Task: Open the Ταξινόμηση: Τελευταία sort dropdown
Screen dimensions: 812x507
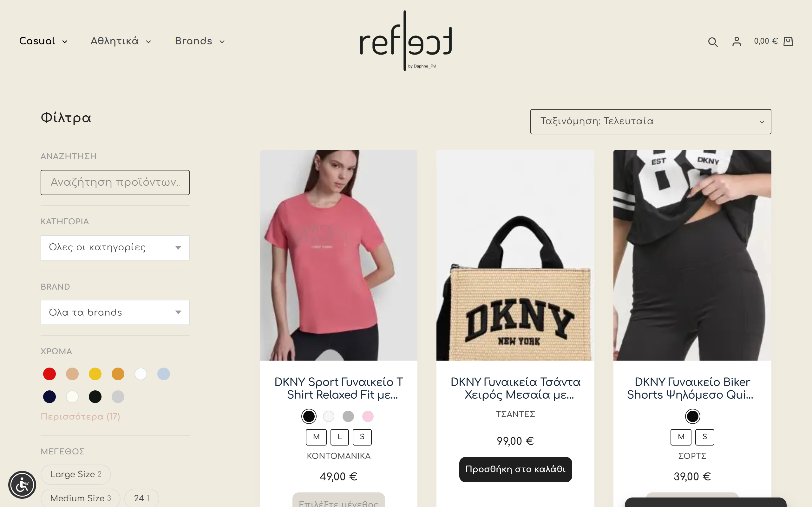Action: (651, 121)
